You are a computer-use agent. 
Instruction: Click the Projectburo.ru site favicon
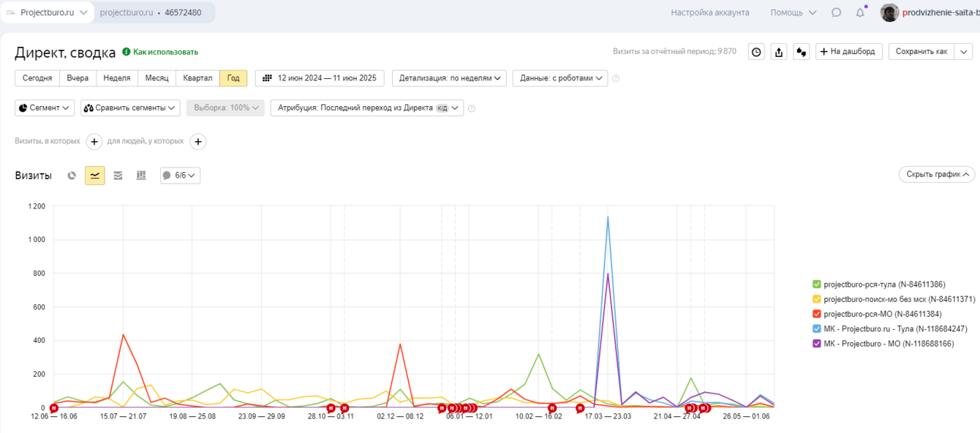(x=11, y=12)
